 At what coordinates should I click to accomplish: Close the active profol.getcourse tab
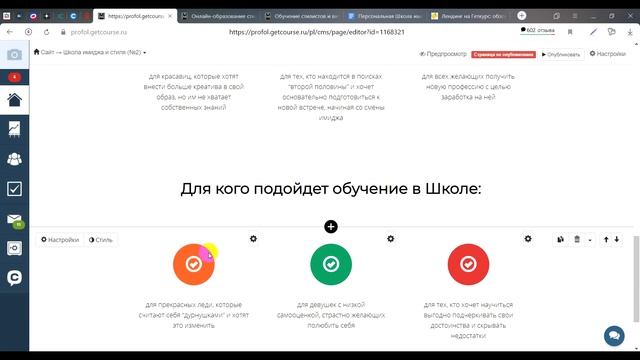pos(170,16)
